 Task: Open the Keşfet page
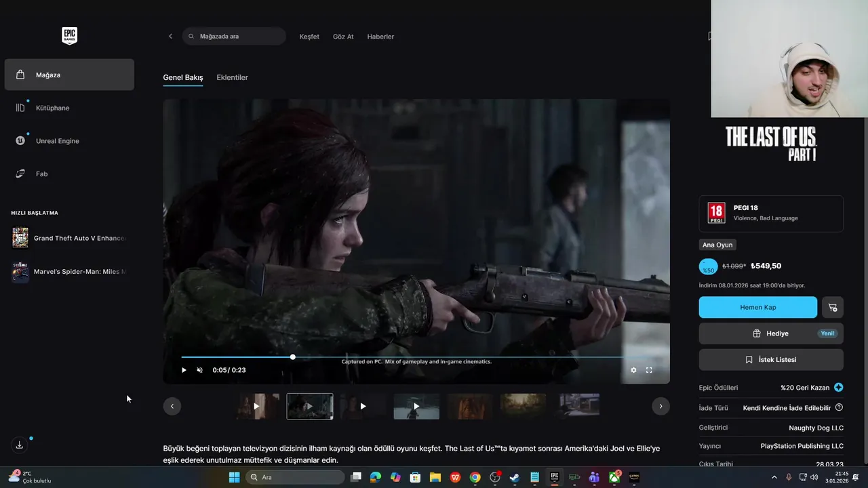[x=309, y=37]
